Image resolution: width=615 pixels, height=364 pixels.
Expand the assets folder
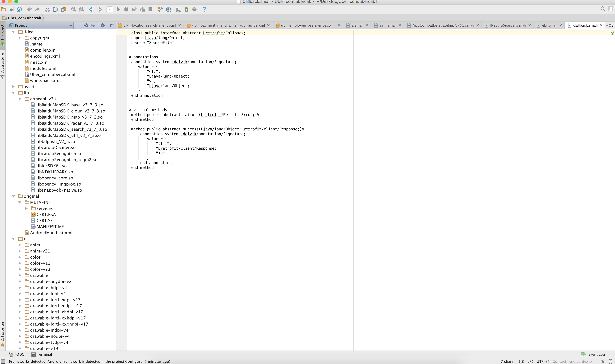(x=13, y=87)
